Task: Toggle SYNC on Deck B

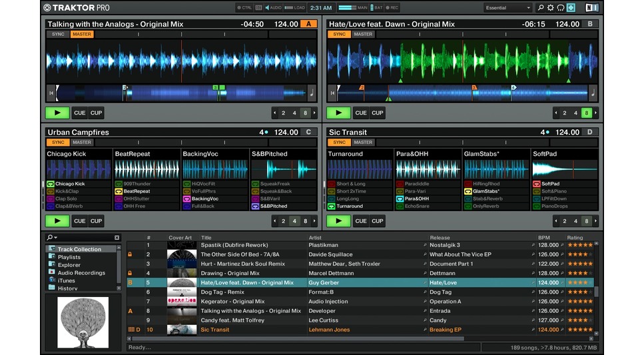Action: click(x=339, y=34)
